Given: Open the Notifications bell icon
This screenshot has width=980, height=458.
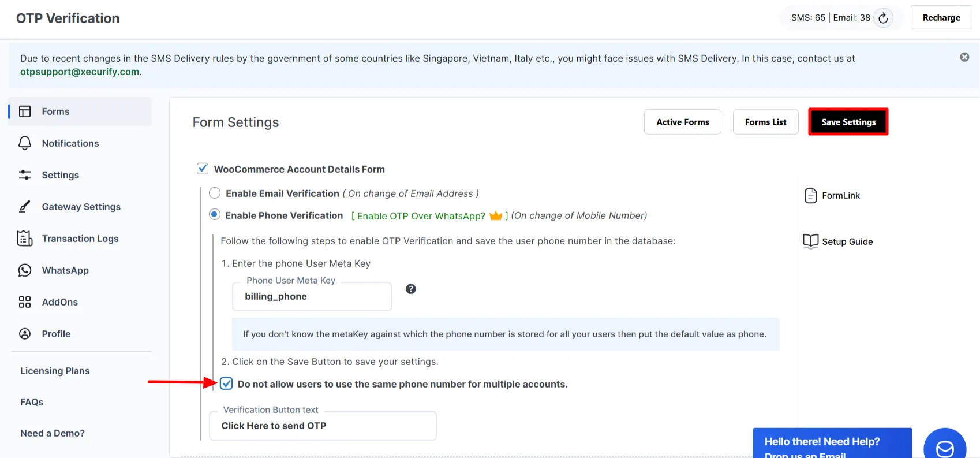Looking at the screenshot, I should [25, 143].
